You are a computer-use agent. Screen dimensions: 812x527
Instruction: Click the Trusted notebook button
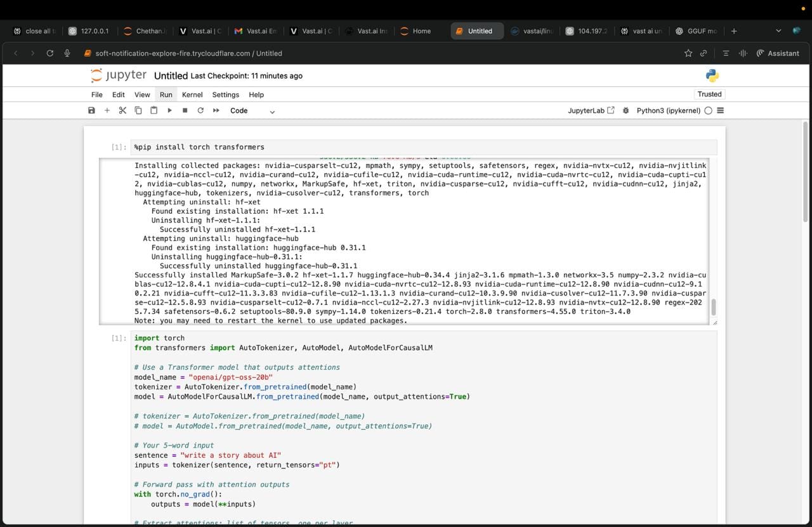(x=709, y=94)
